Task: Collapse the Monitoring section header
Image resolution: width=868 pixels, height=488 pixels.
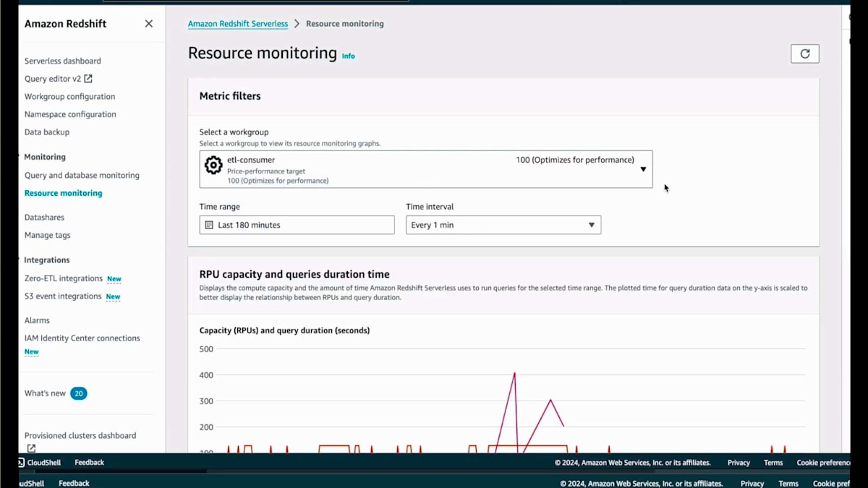Action: [x=45, y=157]
